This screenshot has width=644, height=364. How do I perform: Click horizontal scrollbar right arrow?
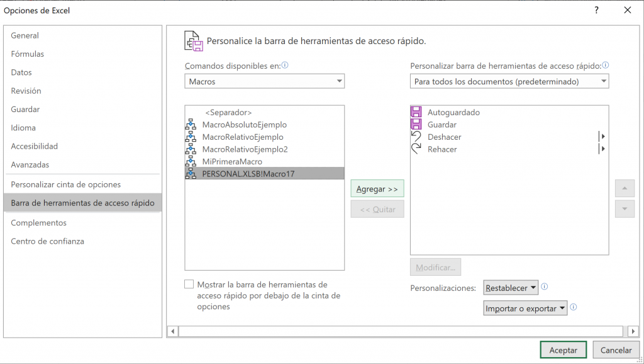pyautogui.click(x=633, y=331)
